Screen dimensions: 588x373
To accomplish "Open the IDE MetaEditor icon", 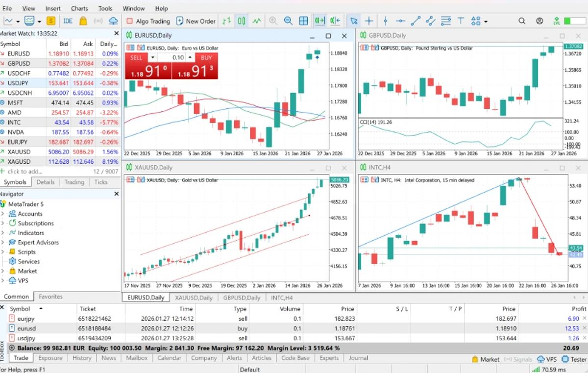I will click(x=68, y=21).
